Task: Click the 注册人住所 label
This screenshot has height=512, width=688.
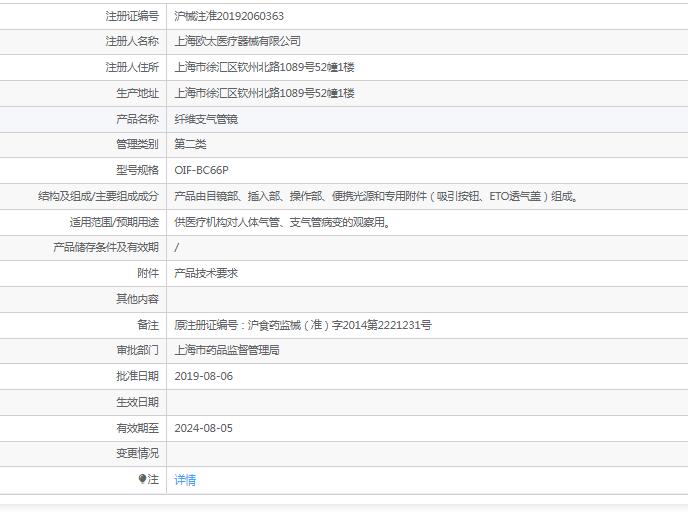Action: coord(132,67)
